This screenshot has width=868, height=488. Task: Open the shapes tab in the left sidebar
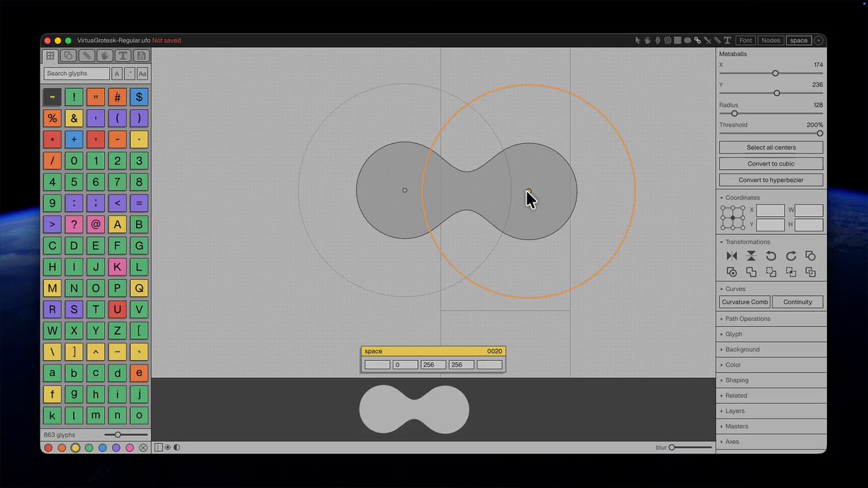69,56
